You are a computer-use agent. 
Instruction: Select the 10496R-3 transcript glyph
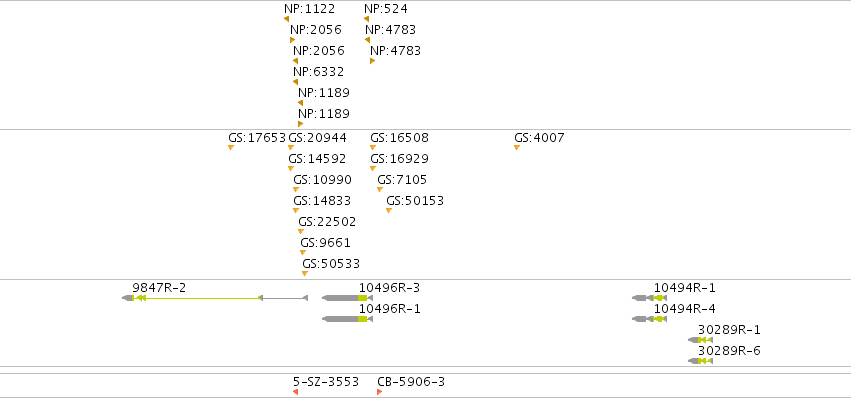[x=347, y=298]
